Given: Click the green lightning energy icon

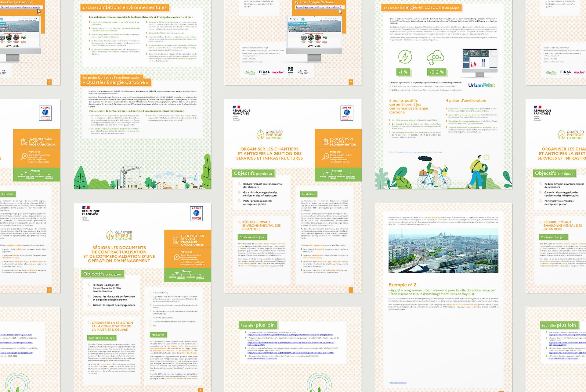Looking at the screenshot, I should 405,57.
